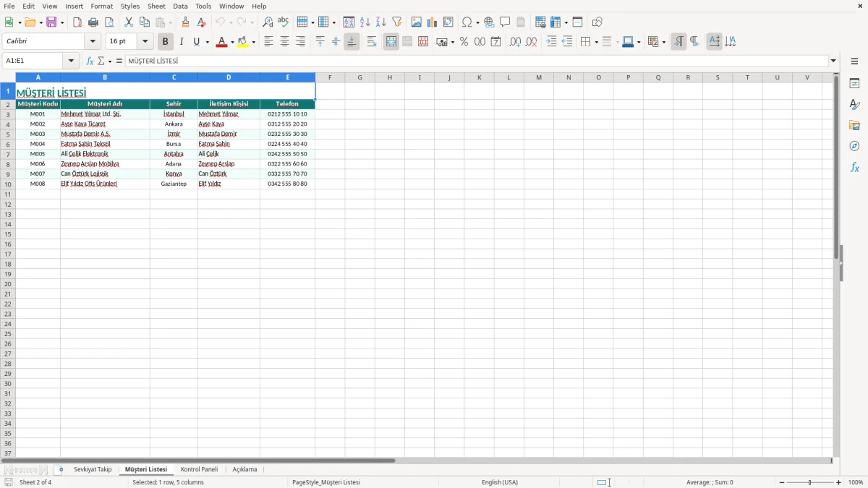
Task: Adjust the zoom slider handle
Action: click(x=810, y=482)
